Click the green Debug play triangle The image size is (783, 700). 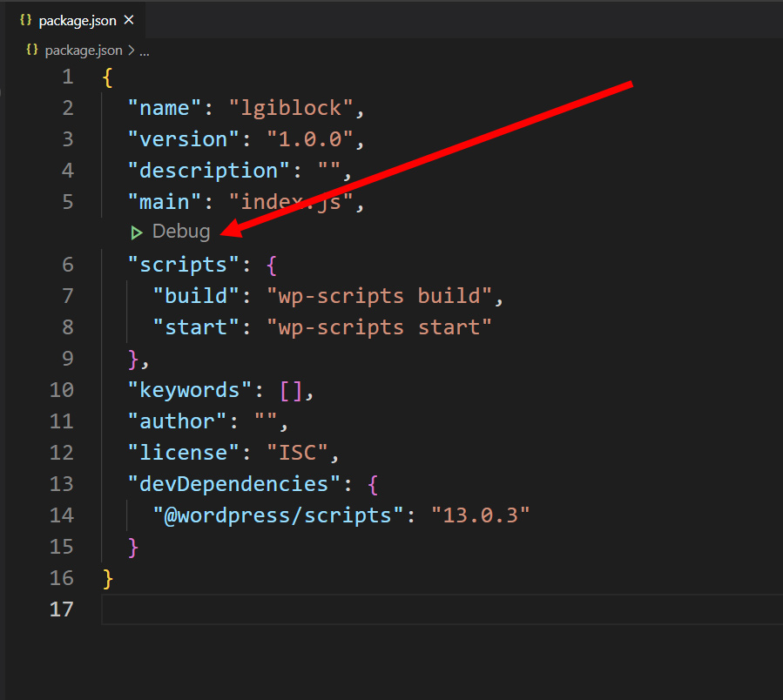(x=137, y=232)
